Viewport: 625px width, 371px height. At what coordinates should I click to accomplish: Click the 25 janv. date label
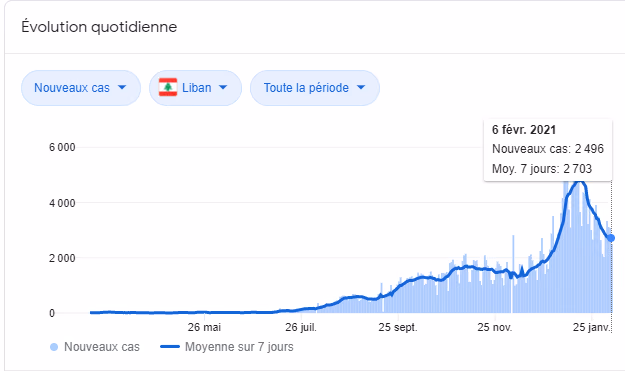[592, 327]
